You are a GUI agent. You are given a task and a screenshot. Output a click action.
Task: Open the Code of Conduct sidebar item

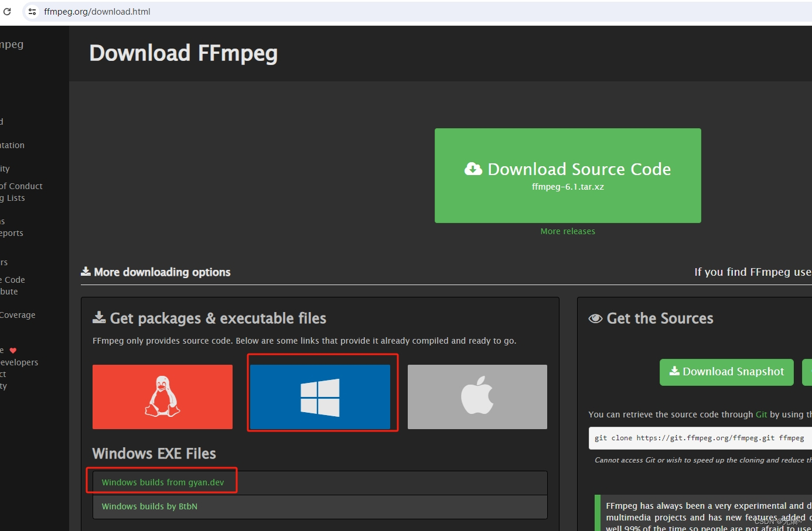21,186
